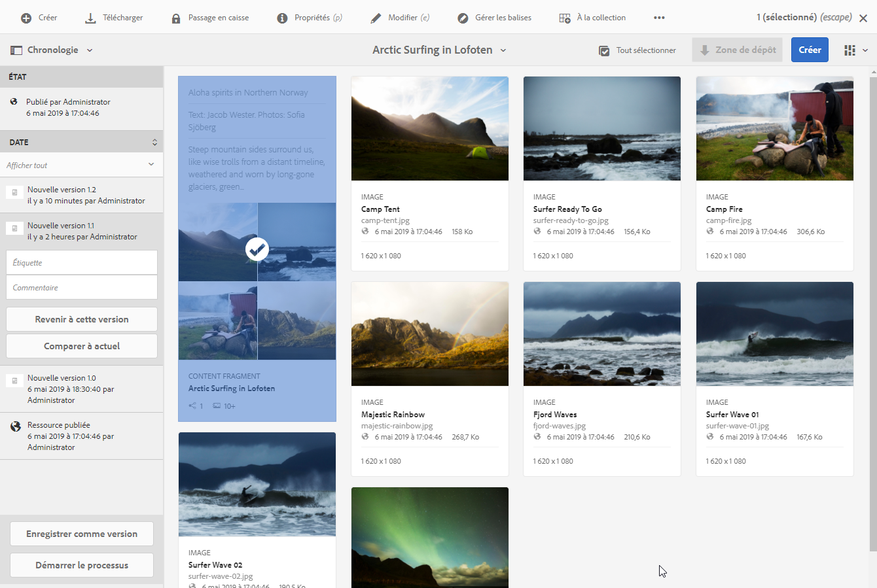The height and width of the screenshot is (588, 877).
Task: Select the Nouvelle version 1.1 timeline entry
Action: click(81, 231)
